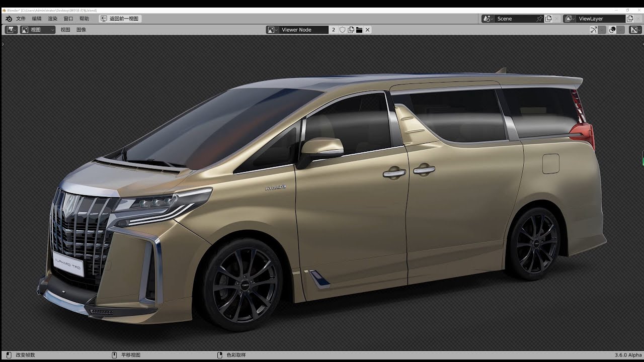Open the 视图 (View) header menu
This screenshot has height=362, width=644.
[65, 30]
